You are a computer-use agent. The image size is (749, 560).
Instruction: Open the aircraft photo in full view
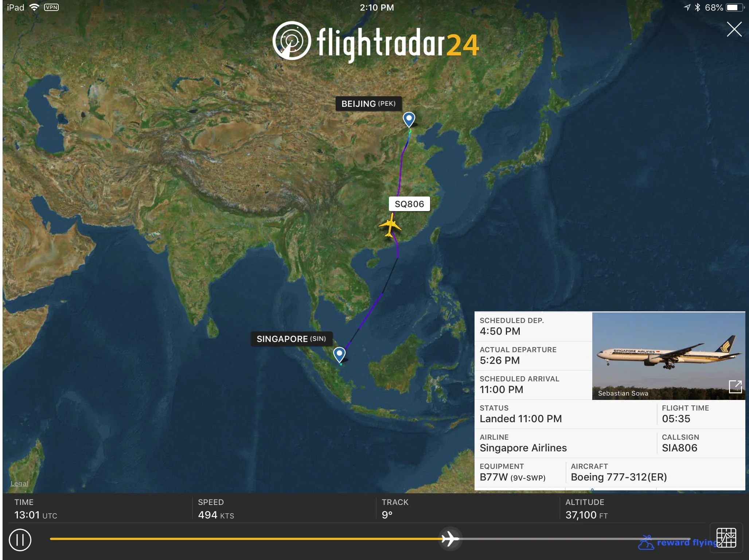pos(735,386)
